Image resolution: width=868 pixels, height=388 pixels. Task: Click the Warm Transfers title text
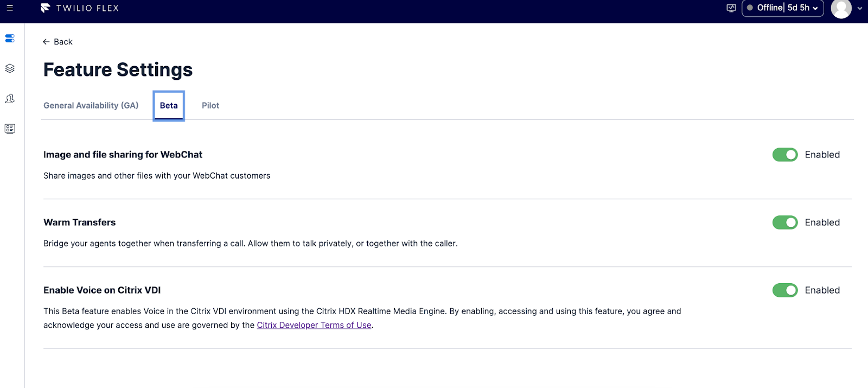tap(80, 222)
